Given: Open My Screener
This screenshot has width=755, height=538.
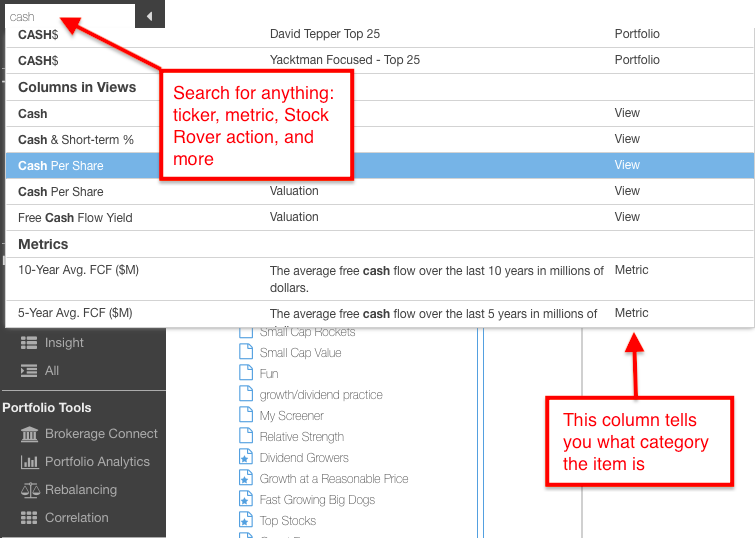Looking at the screenshot, I should (x=292, y=416).
